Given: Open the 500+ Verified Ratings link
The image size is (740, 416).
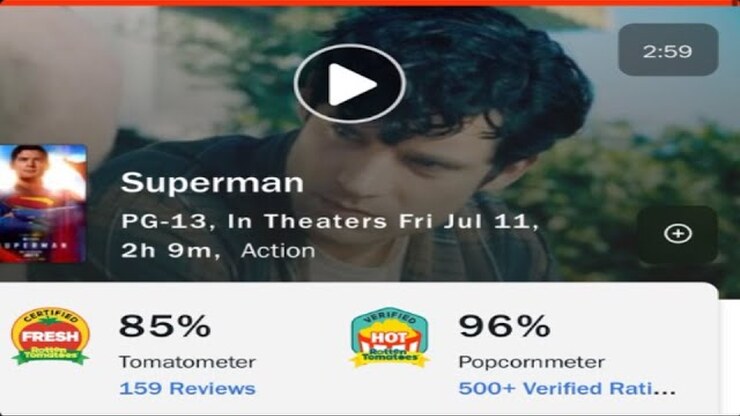Looking at the screenshot, I should click(x=566, y=388).
